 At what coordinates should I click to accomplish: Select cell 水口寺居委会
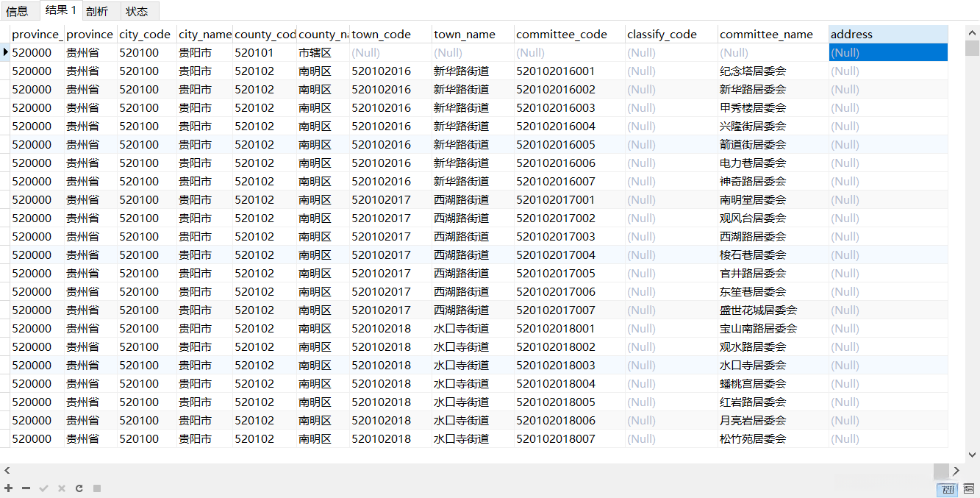tap(773, 365)
